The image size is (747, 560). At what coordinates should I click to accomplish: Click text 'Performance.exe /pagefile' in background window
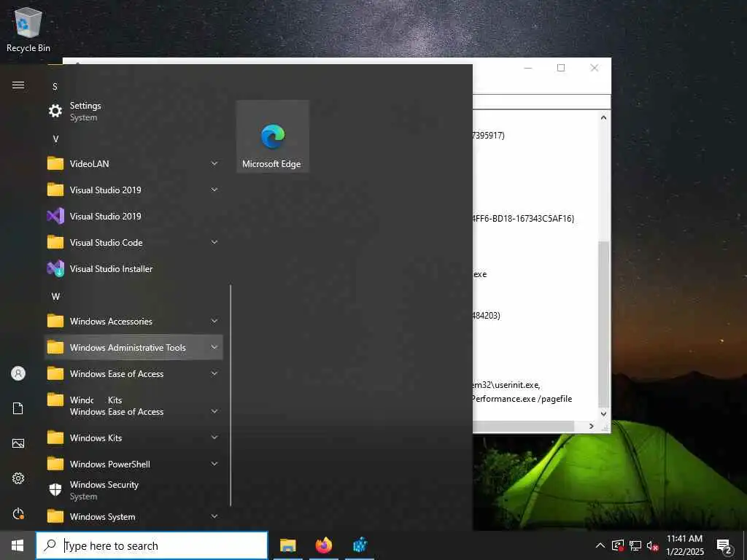pos(522,399)
